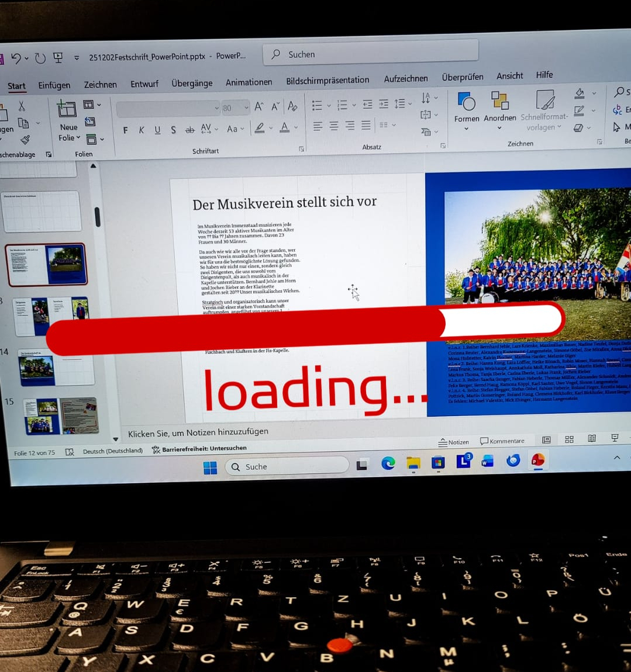Open the font size dropdown showing 80
Screen dimensions: 631x672
[236, 108]
